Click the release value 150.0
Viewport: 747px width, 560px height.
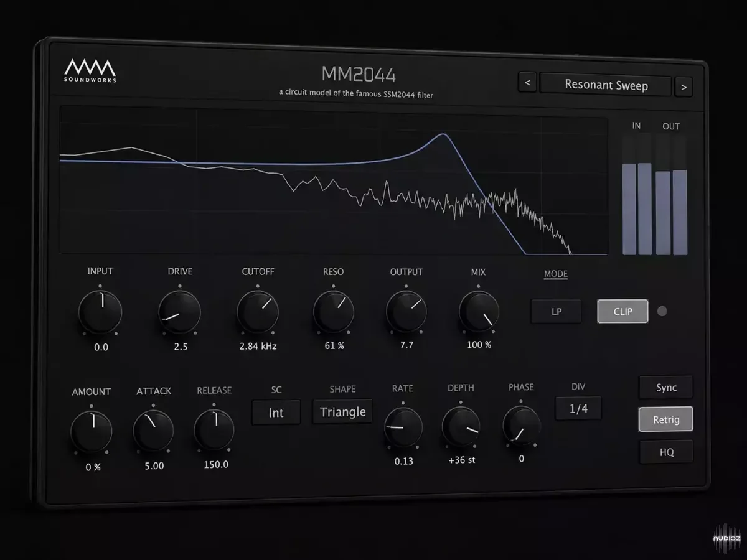pyautogui.click(x=215, y=464)
